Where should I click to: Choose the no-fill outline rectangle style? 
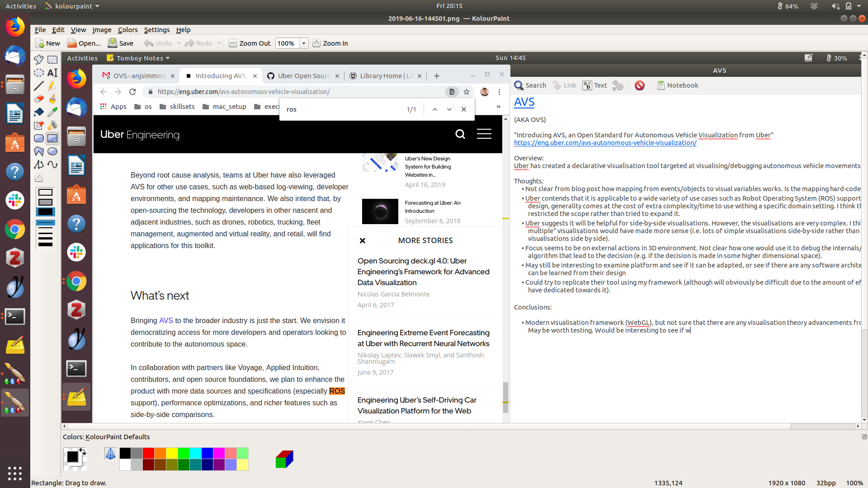coord(45,192)
